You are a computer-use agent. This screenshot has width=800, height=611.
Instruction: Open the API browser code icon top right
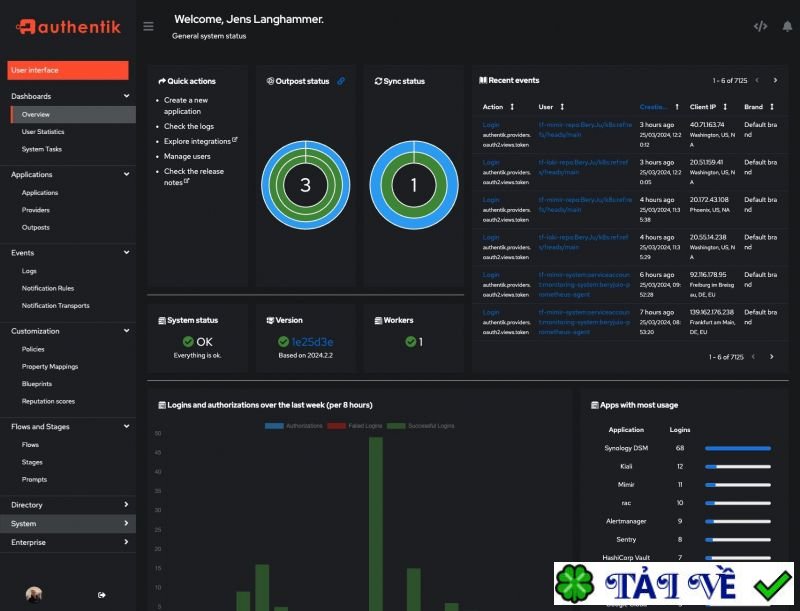click(762, 26)
